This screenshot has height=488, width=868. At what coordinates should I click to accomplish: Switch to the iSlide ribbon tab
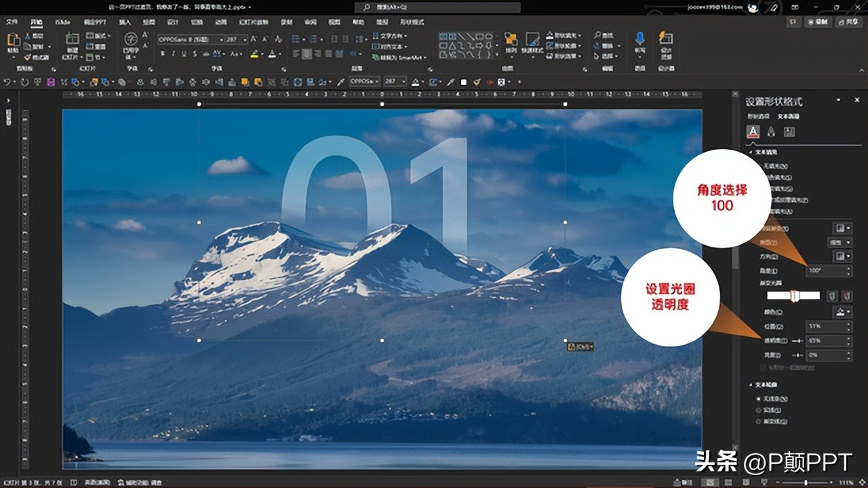coord(62,22)
